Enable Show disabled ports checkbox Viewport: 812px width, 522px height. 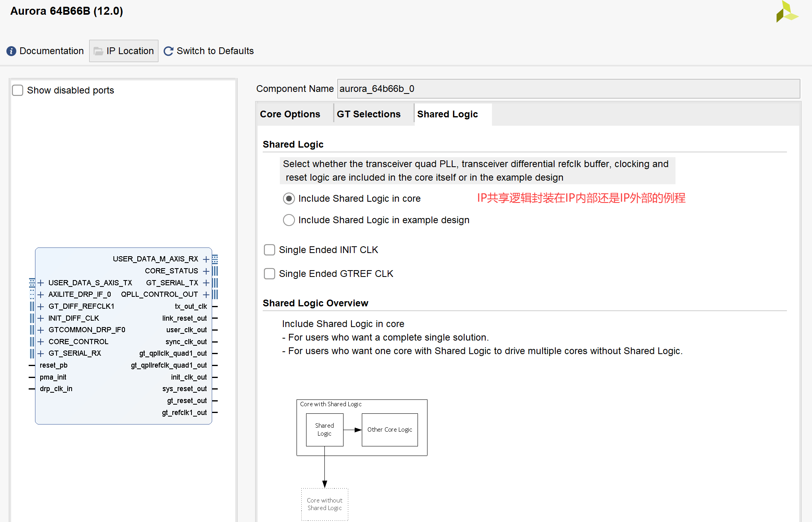pos(18,90)
